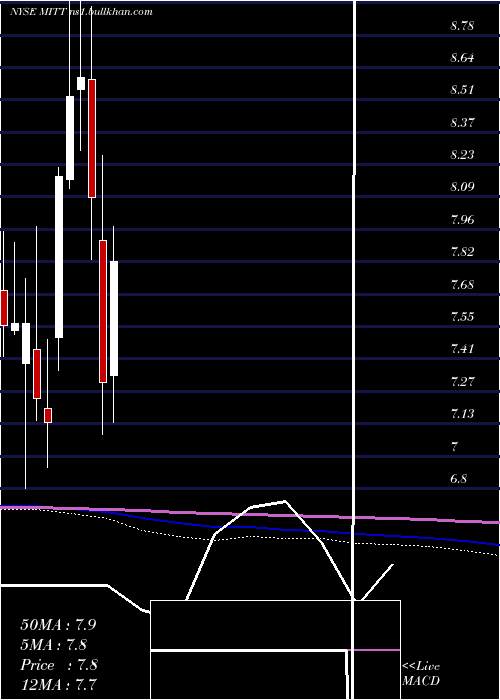Click the 7.55 price axis label
The width and height of the screenshot is (500, 700).
(x=462, y=317)
